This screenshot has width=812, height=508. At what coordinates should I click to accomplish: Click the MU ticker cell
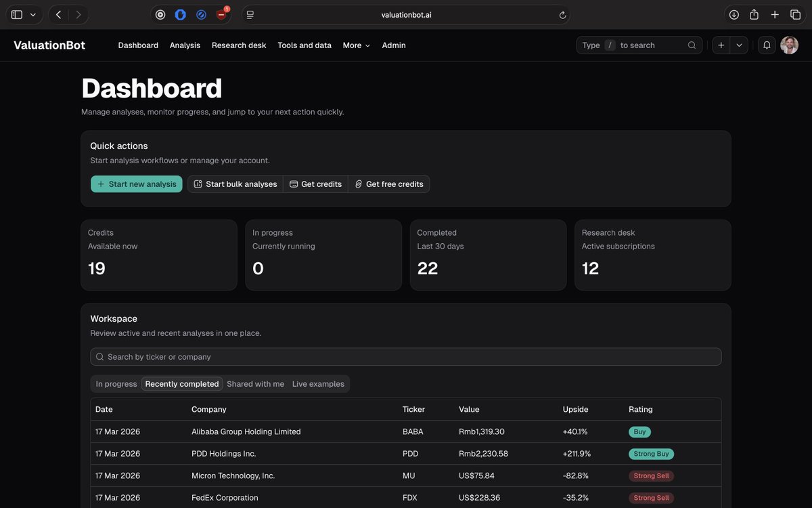click(409, 475)
